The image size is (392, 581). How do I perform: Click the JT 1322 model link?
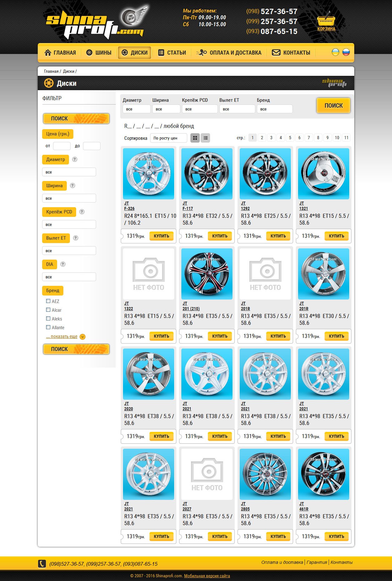[x=129, y=309]
